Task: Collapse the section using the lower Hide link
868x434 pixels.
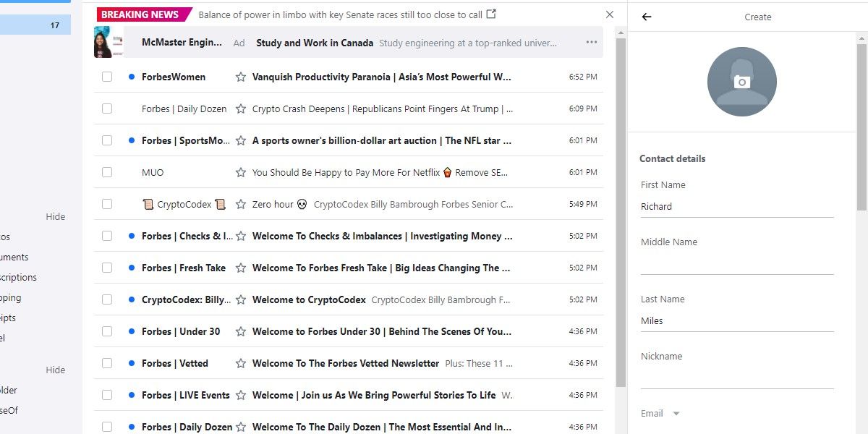Action: (x=55, y=370)
